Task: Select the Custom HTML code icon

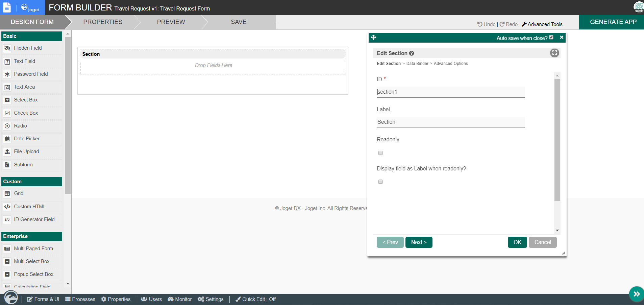Action: click(7, 207)
